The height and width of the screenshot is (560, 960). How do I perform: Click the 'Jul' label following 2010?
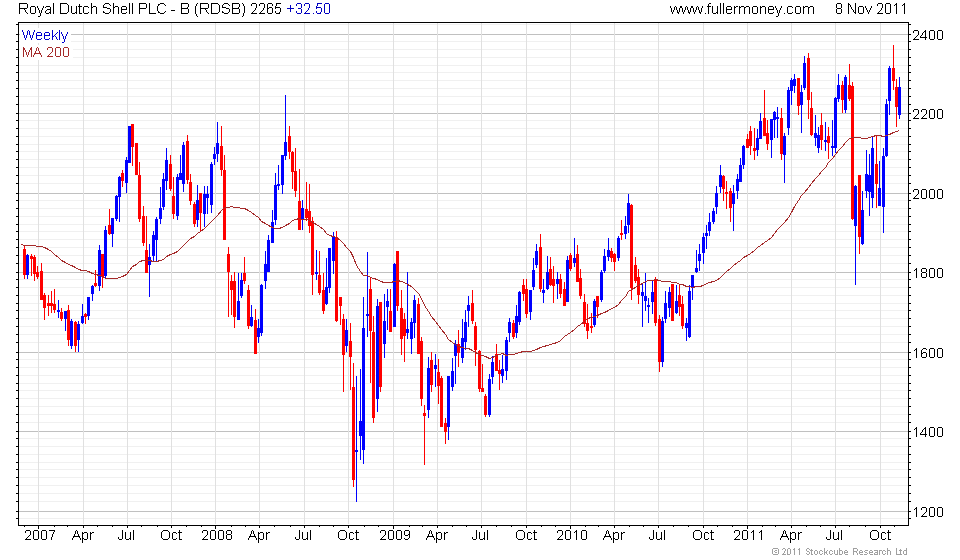click(x=657, y=535)
